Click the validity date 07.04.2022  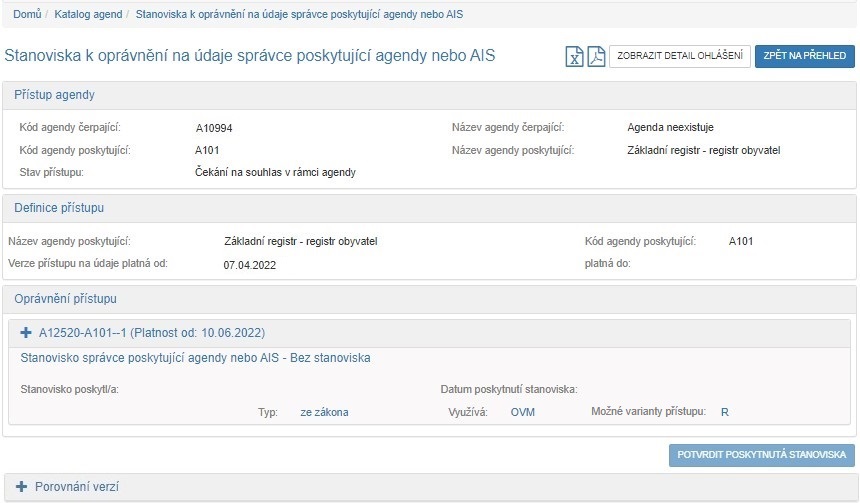coord(249,265)
